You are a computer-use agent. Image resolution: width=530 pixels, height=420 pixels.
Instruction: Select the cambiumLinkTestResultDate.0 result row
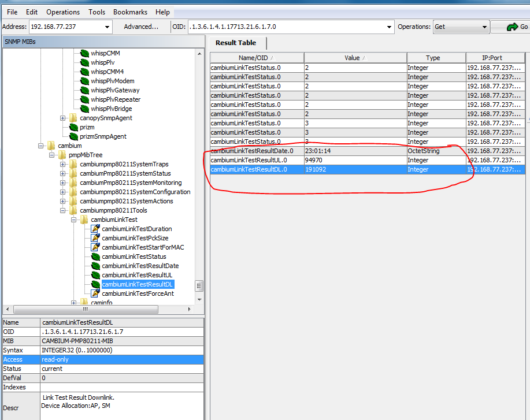pyautogui.click(x=368, y=151)
